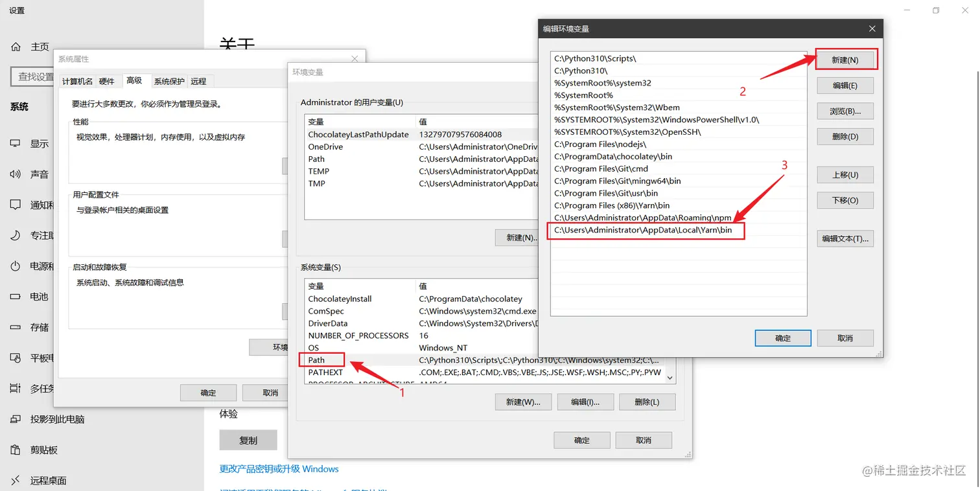Click 取消 in System Properties window
The height and width of the screenshot is (491, 980).
(266, 393)
